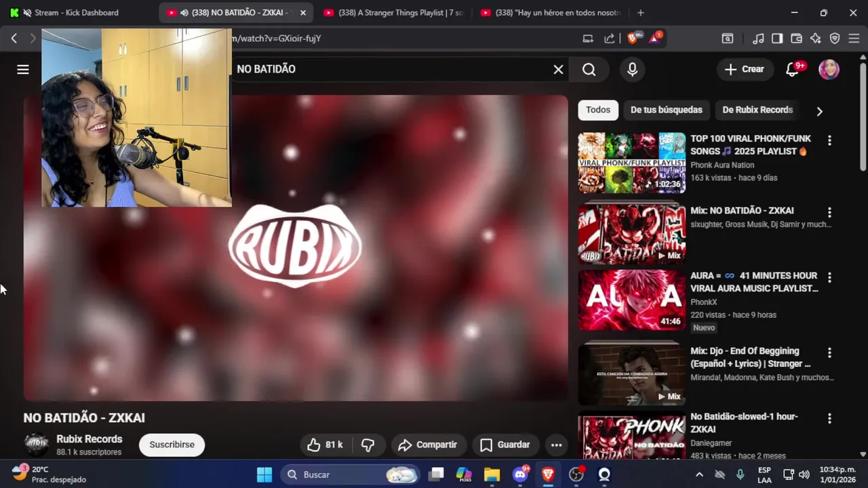Open the Brave VPN shield icon
The image size is (868, 488).
click(835, 39)
